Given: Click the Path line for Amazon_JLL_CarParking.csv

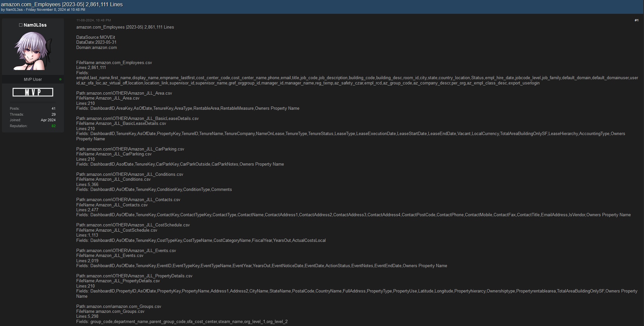Looking at the screenshot, I should pyautogui.click(x=130, y=149).
